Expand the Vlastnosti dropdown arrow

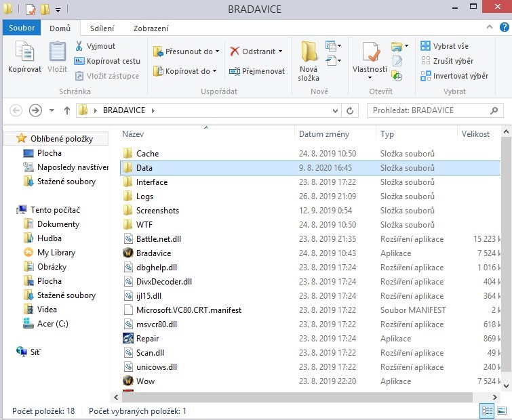(x=370, y=78)
